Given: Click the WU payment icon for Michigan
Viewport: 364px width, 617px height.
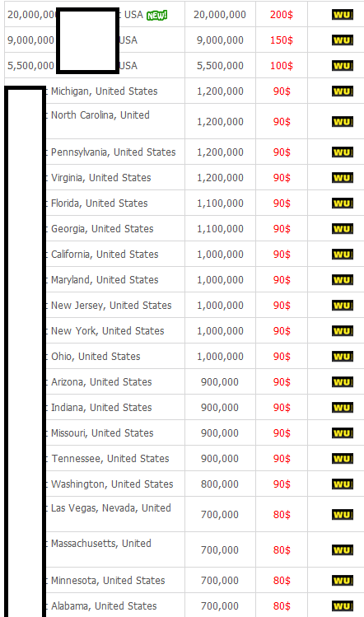Looking at the screenshot, I should click(x=343, y=91).
